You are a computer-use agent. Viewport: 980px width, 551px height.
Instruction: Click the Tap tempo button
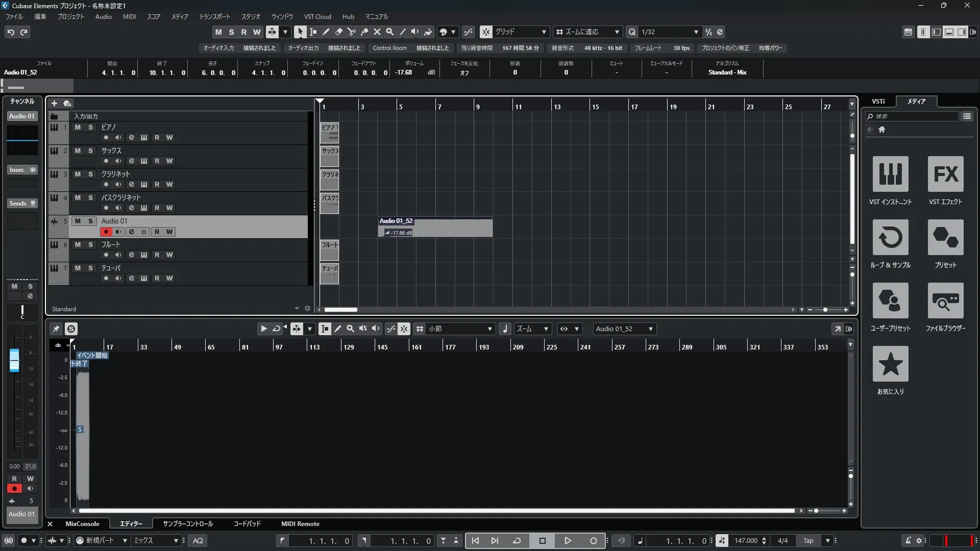click(x=808, y=541)
